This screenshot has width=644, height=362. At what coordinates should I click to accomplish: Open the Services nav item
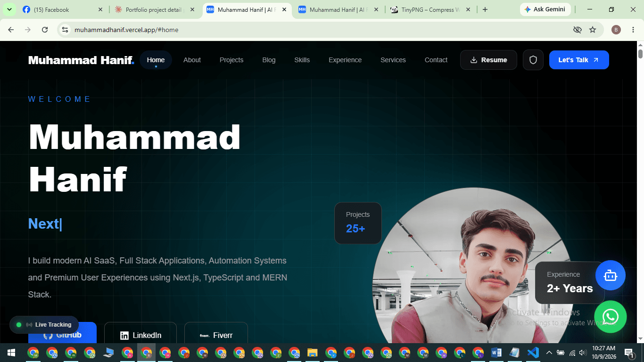[x=393, y=60]
